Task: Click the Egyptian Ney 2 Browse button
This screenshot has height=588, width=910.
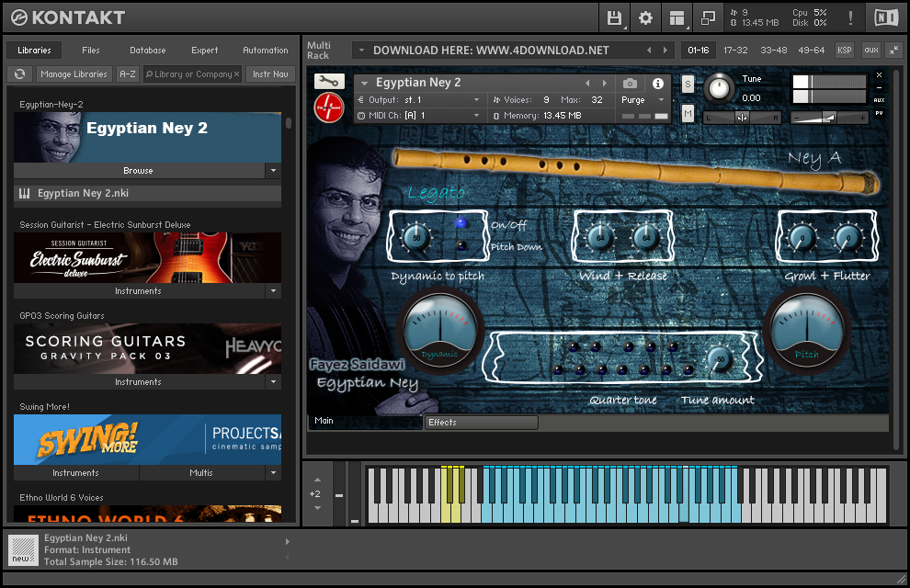Action: point(139,171)
